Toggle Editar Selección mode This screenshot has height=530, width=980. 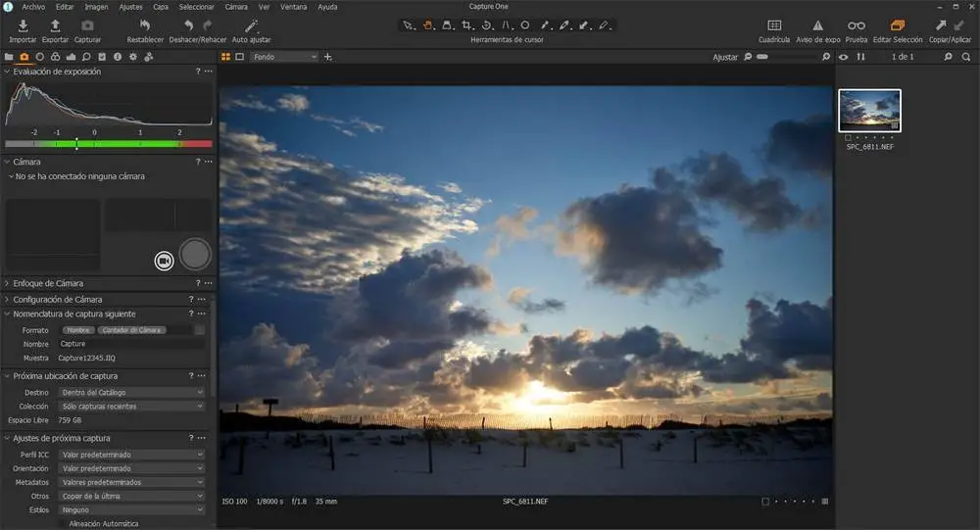[897, 25]
